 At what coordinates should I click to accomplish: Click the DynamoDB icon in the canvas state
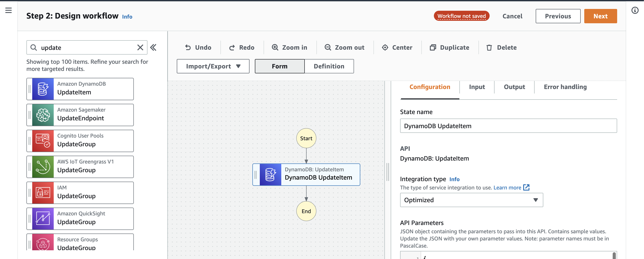271,175
